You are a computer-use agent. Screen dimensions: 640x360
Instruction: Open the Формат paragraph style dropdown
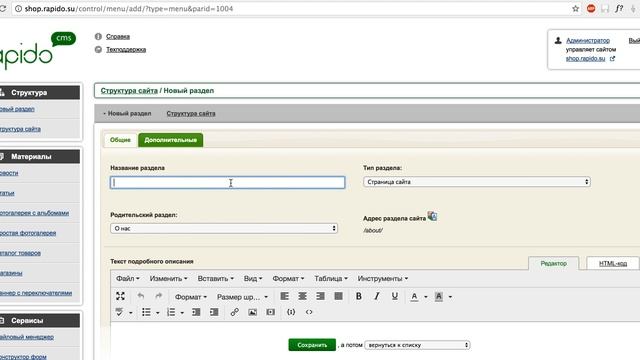tap(191, 297)
